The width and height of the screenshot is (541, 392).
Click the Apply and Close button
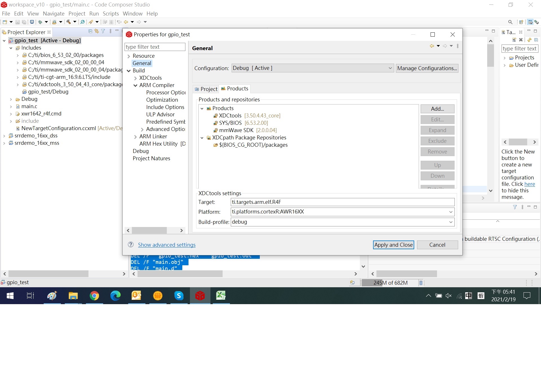point(393,245)
